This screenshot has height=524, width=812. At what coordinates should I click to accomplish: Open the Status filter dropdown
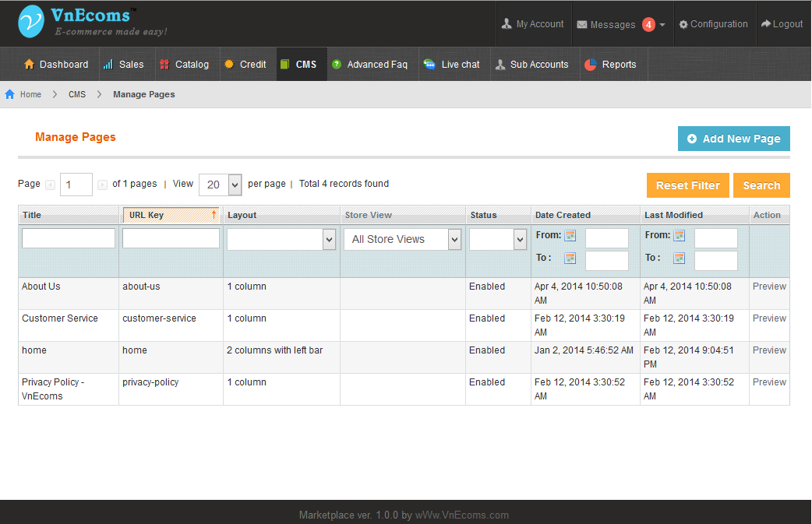coord(498,239)
